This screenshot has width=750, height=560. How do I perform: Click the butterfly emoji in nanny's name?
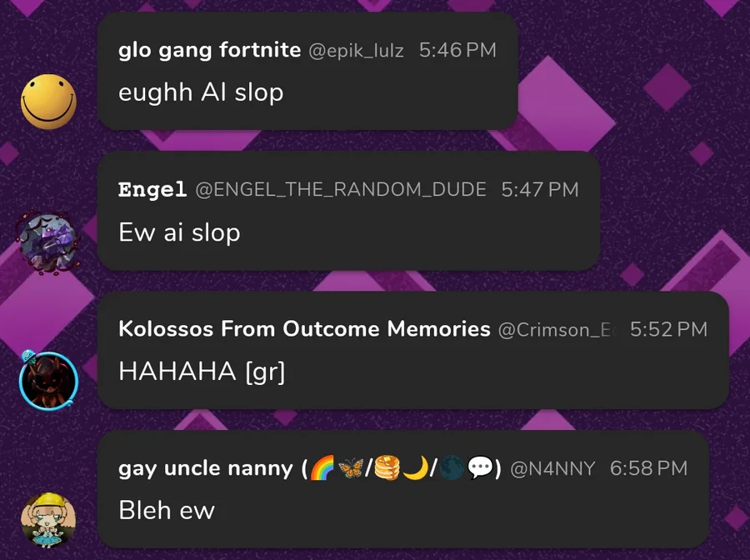(351, 468)
